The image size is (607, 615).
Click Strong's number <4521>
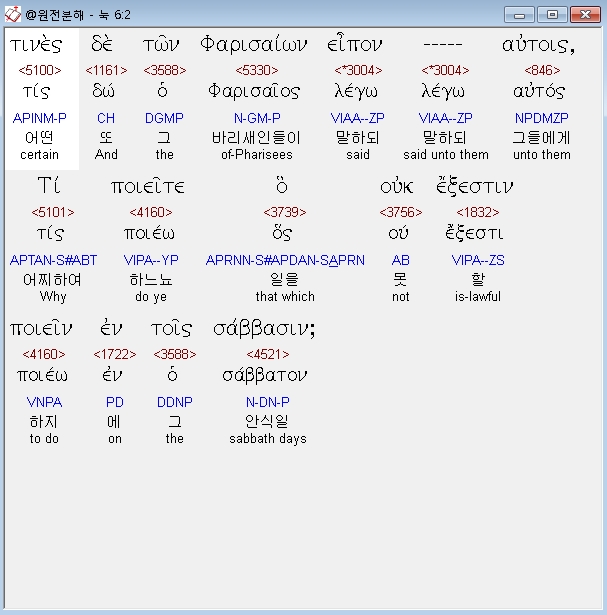[268, 354]
